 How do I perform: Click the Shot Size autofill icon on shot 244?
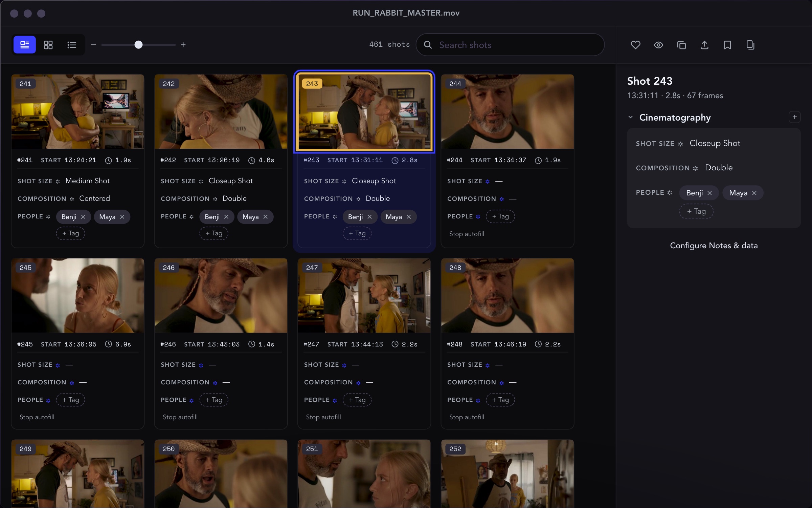tap(488, 182)
